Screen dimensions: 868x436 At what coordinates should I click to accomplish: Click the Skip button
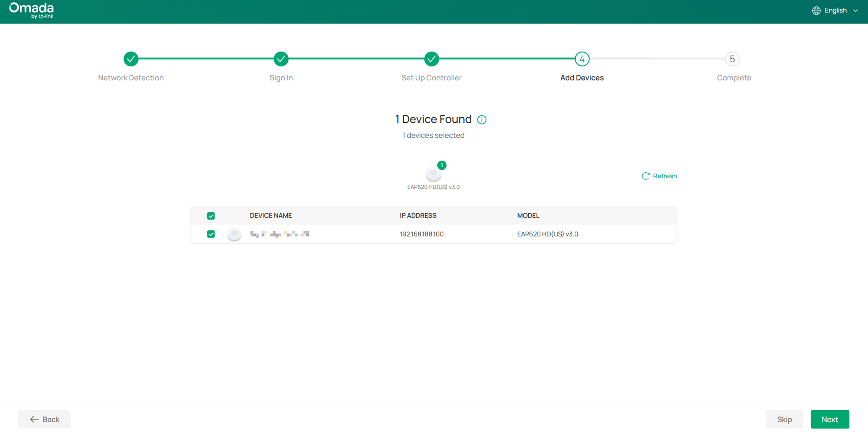pos(784,419)
